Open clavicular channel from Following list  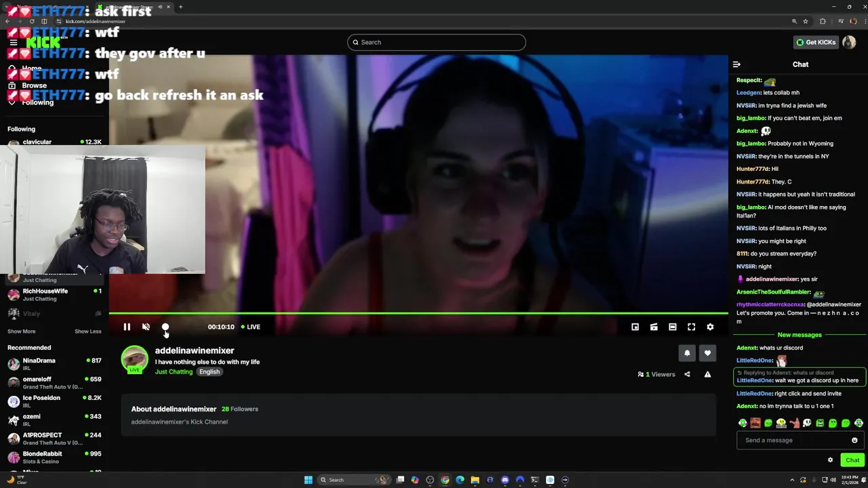(54, 142)
